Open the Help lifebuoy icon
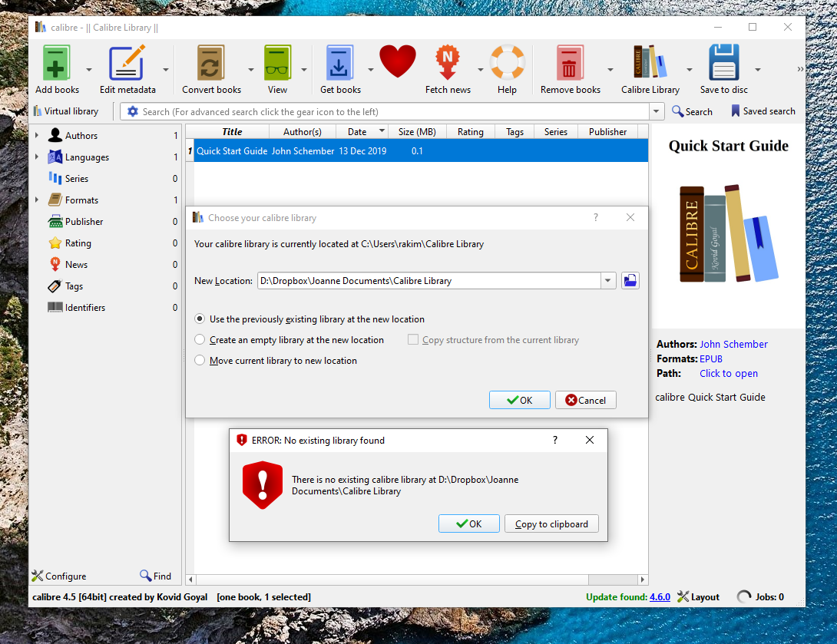The image size is (837, 644). (507, 63)
